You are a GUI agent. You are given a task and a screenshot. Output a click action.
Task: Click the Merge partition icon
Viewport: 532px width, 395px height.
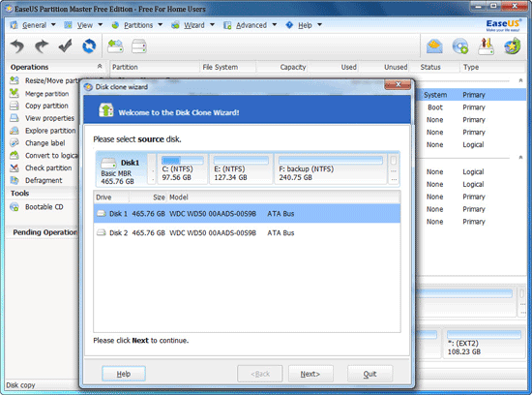point(15,93)
